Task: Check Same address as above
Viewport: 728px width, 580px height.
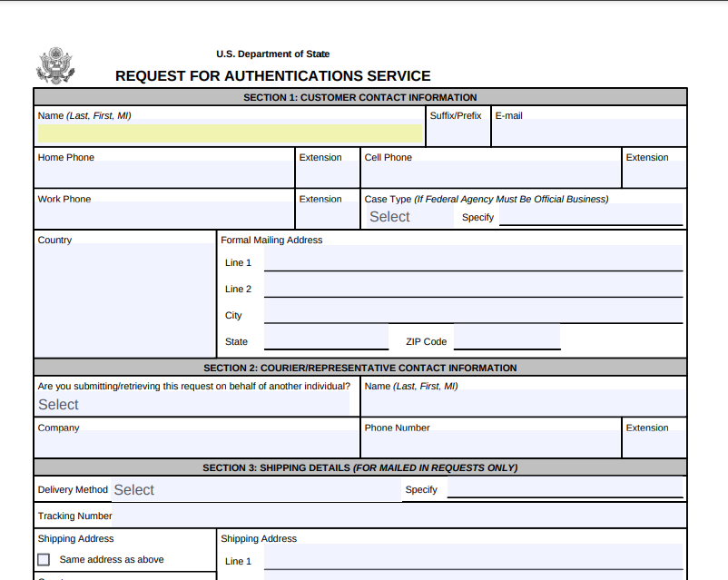Action: pyautogui.click(x=43, y=559)
